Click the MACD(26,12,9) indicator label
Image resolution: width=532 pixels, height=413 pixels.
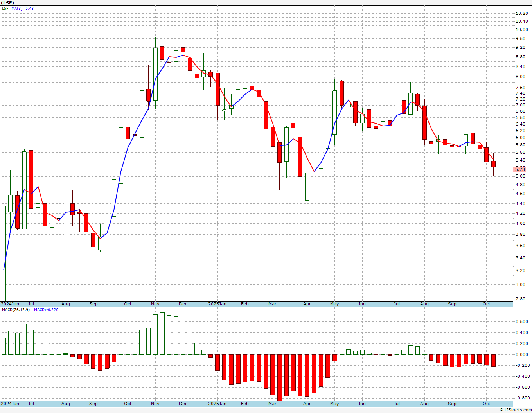(x=16, y=309)
